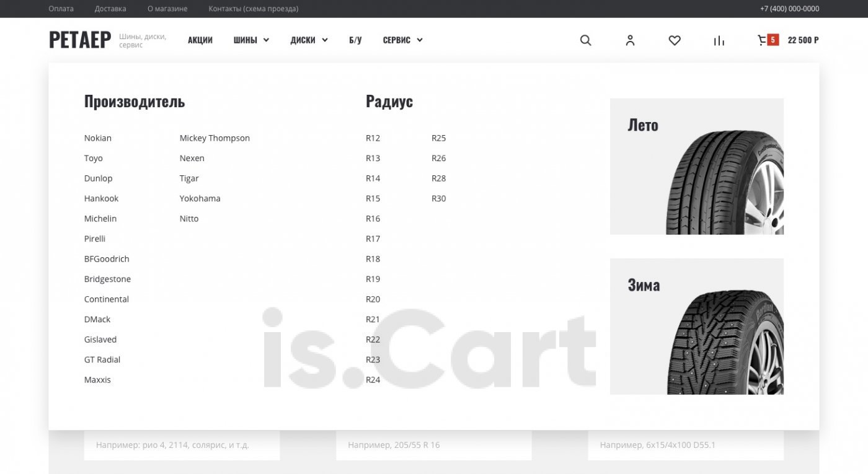Viewport: 868px width, 474px height.
Task: Expand the ДИСКИ dropdown menu
Action: (309, 40)
